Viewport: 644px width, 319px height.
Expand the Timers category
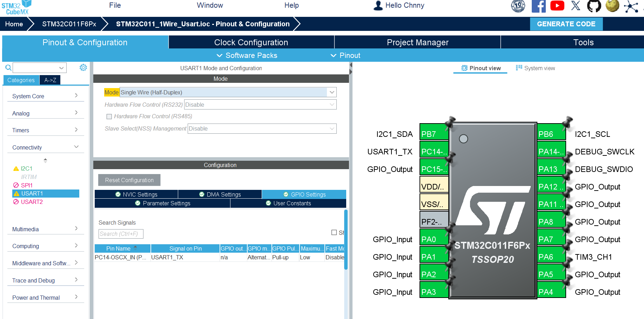coord(46,130)
